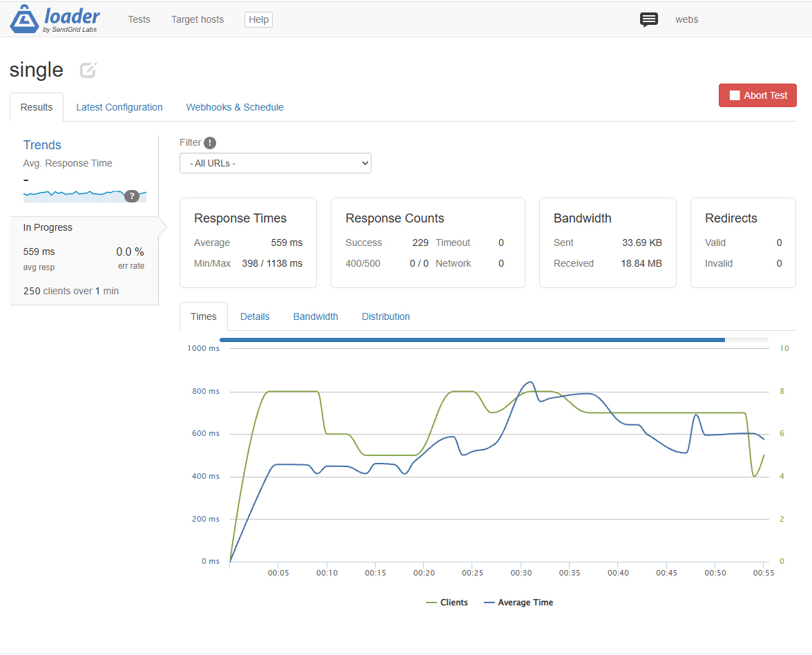Open the Distribution chart tab

tap(386, 316)
